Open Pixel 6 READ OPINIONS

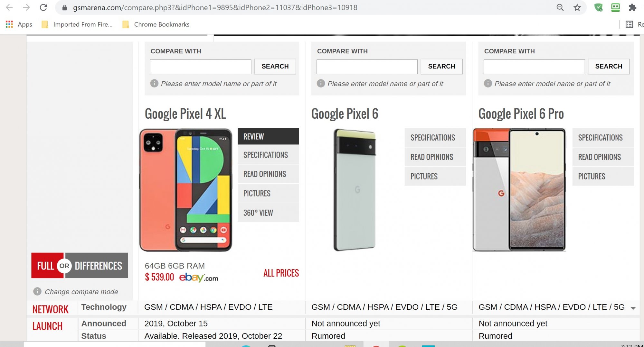(435, 157)
